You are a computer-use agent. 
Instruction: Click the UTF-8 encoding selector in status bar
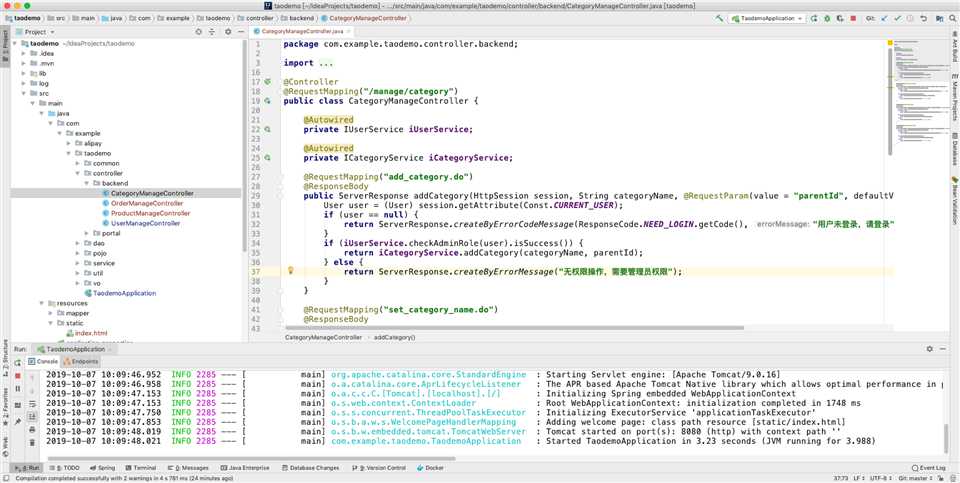pyautogui.click(x=879, y=478)
